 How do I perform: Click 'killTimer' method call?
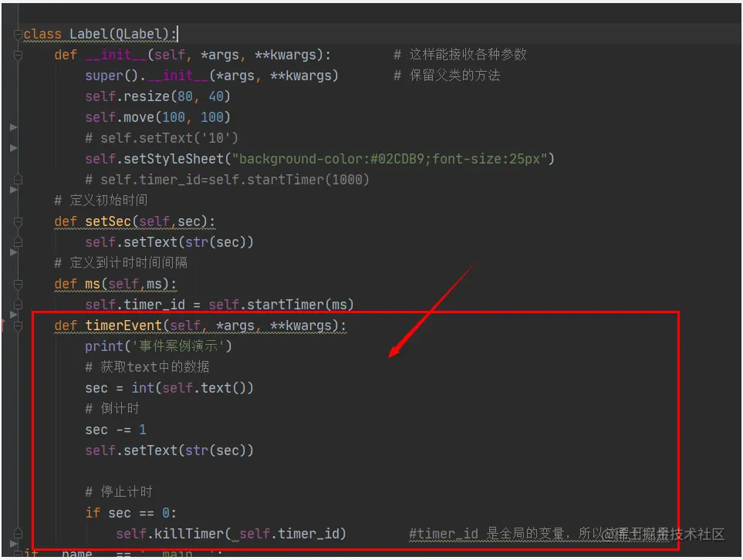tap(189, 534)
